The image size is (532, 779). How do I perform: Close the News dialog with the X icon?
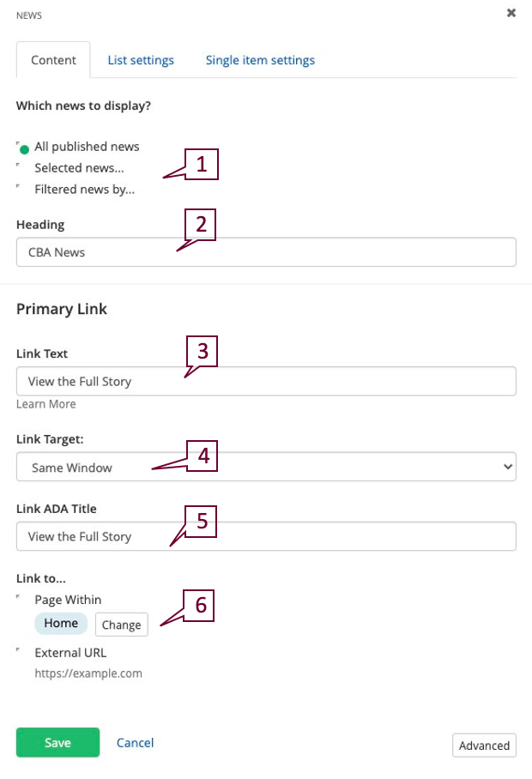[x=511, y=13]
